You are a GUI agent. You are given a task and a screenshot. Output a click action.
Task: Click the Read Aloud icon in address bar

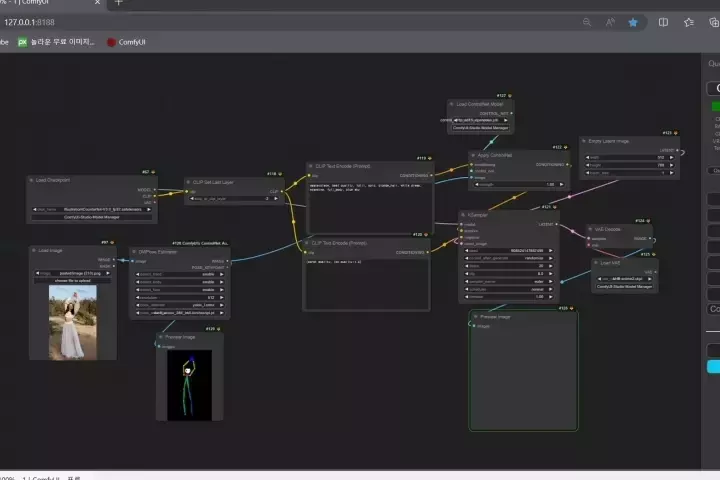pyautogui.click(x=610, y=22)
